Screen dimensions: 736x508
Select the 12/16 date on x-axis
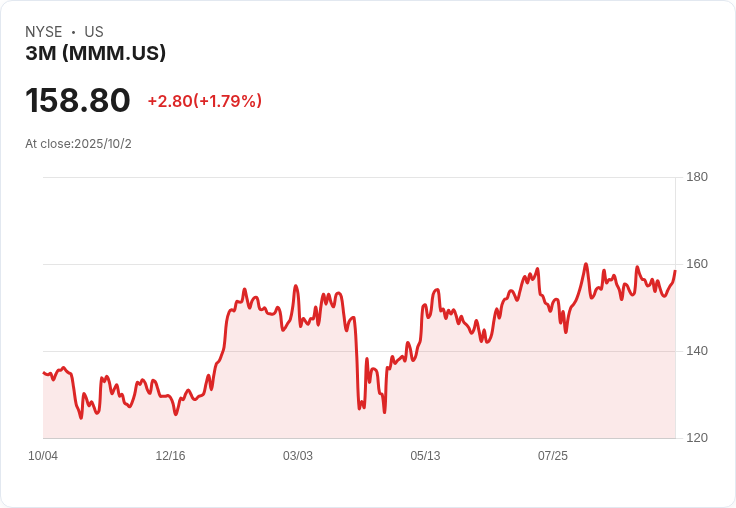(170, 456)
